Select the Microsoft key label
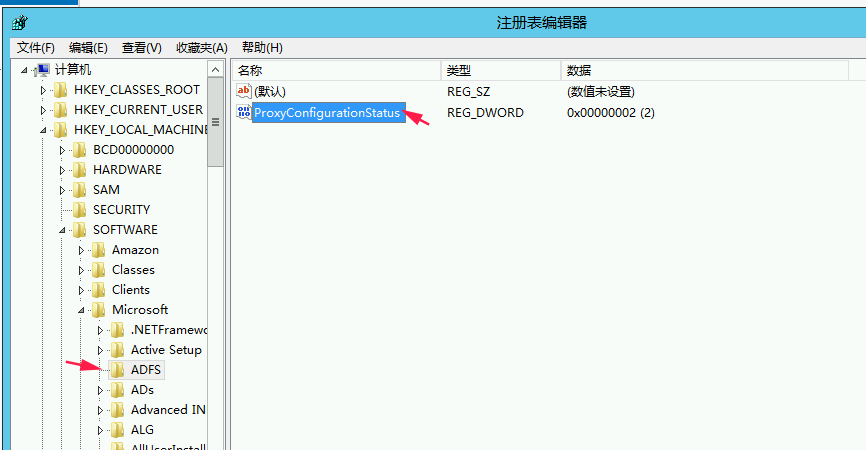 point(140,310)
